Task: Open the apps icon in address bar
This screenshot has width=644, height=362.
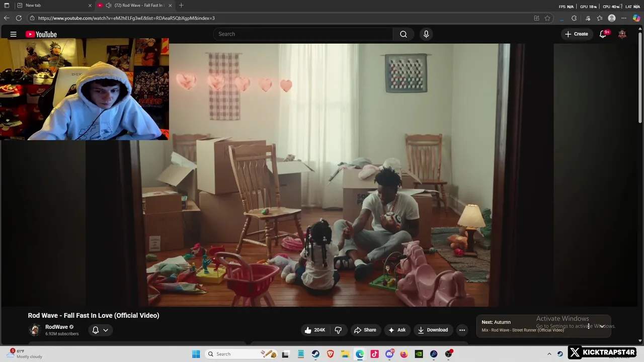Action: click(x=536, y=18)
